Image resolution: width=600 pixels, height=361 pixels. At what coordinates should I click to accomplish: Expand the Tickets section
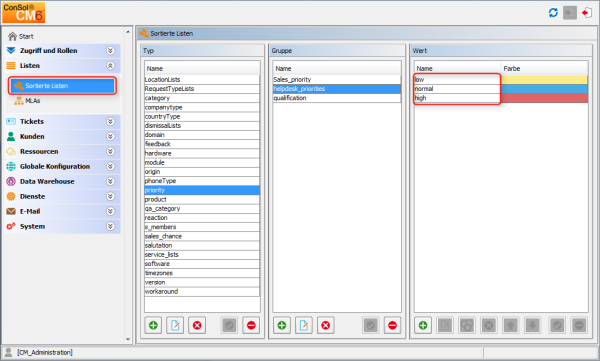tap(111, 121)
